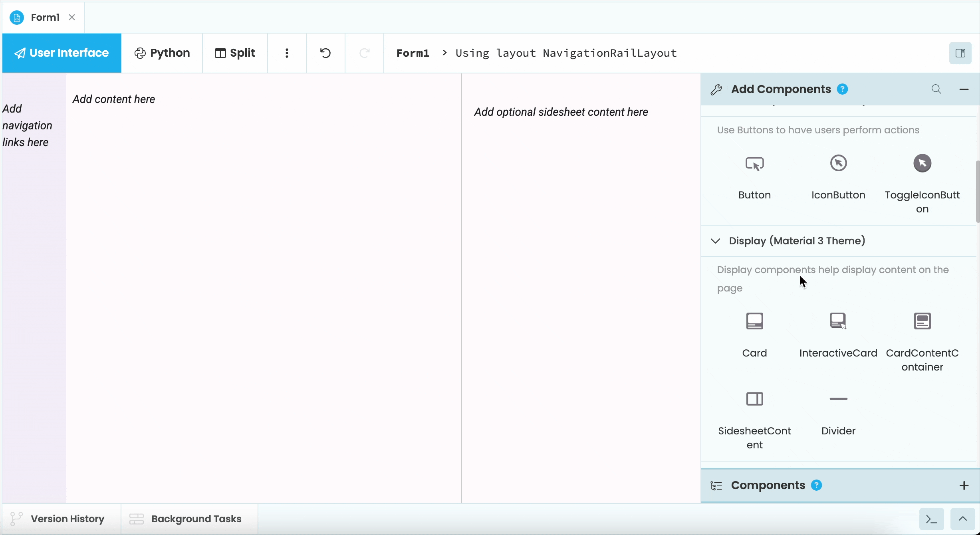Click the Add content here placeholder
Image resolution: width=980 pixels, height=535 pixels.
coord(114,99)
